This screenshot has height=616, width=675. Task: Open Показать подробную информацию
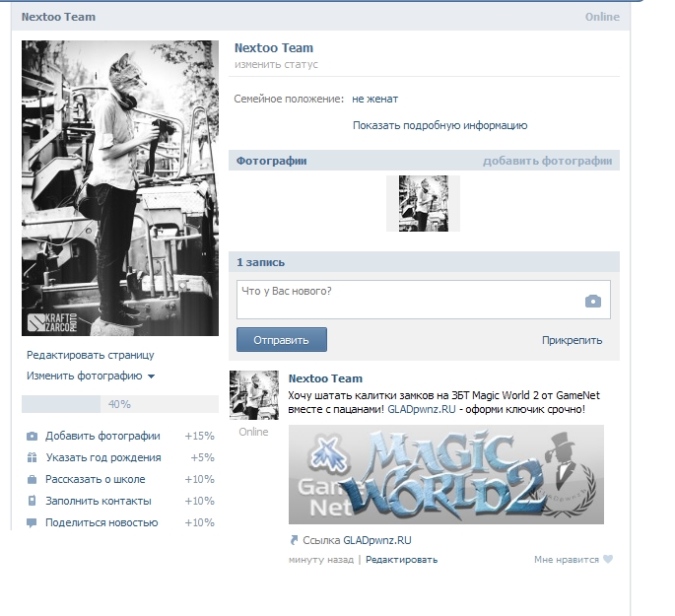pos(439,125)
